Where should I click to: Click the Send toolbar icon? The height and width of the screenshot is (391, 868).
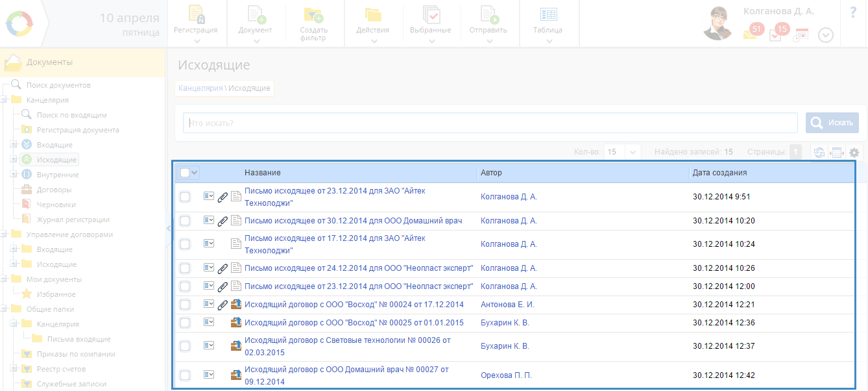pos(490,16)
